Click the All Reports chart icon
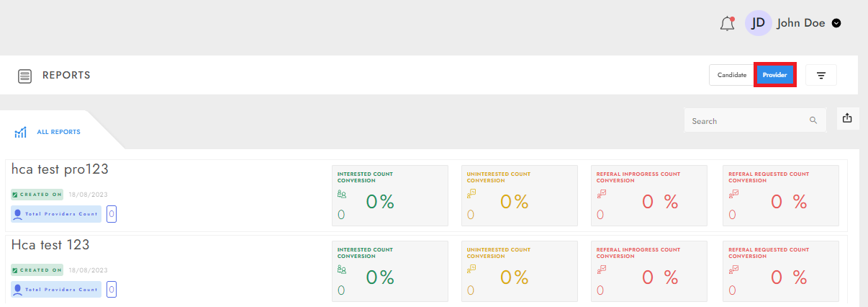This screenshot has width=868, height=307. pyautogui.click(x=21, y=133)
